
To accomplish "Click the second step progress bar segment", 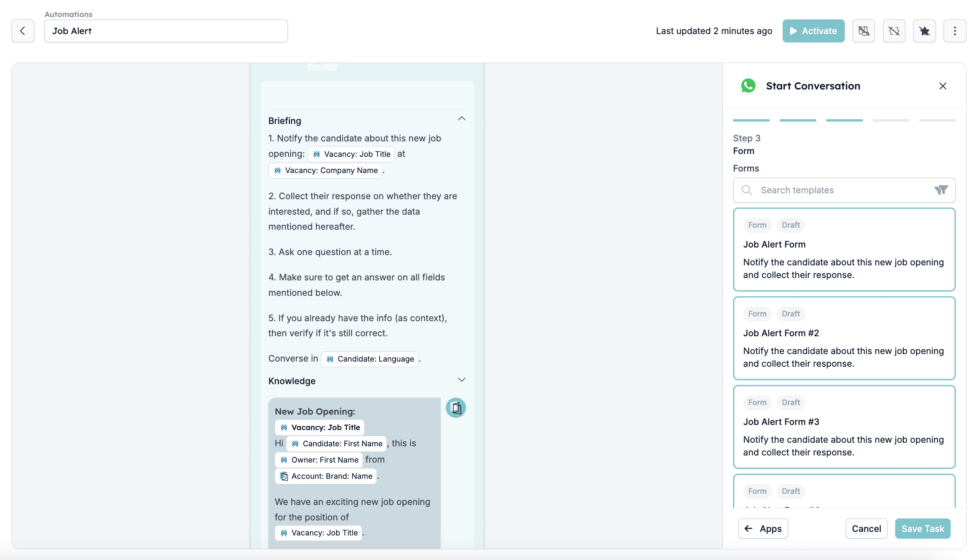I will click(x=798, y=120).
